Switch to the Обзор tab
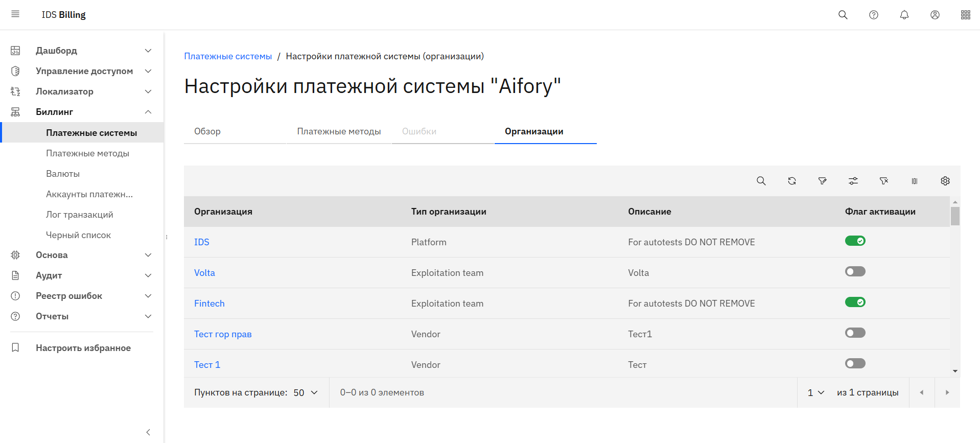 tap(207, 131)
